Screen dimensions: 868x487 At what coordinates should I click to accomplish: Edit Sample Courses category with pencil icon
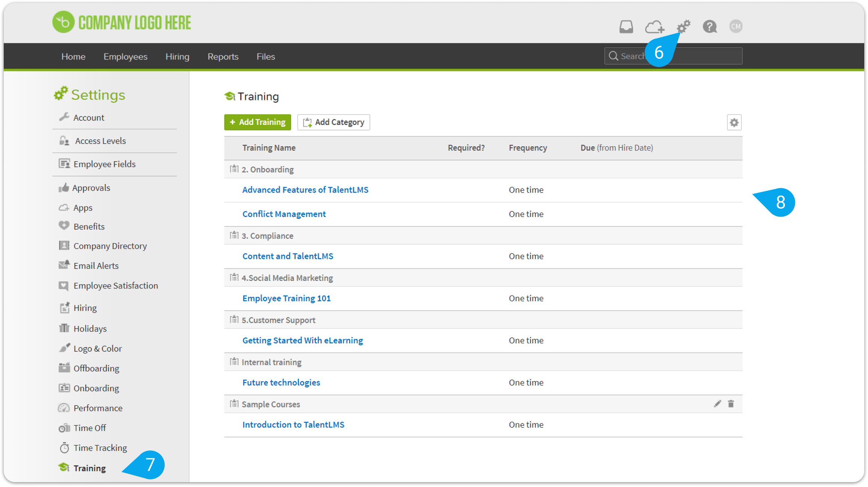[x=717, y=404]
